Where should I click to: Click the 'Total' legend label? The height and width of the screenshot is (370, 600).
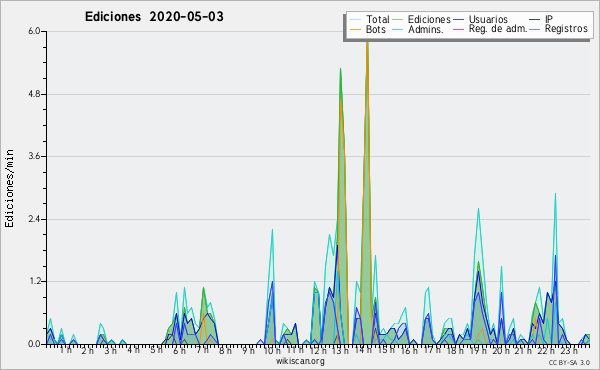378,19
